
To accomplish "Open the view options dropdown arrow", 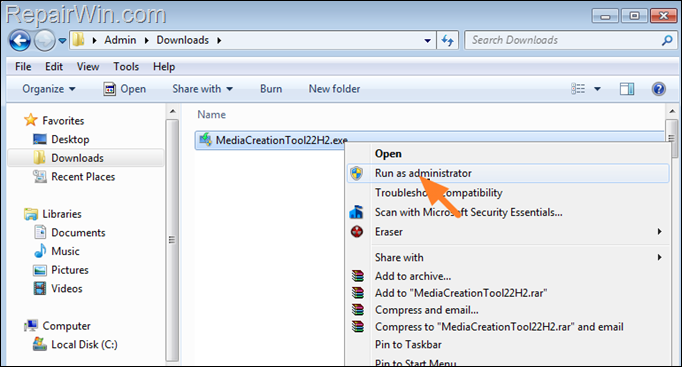I will click(598, 89).
